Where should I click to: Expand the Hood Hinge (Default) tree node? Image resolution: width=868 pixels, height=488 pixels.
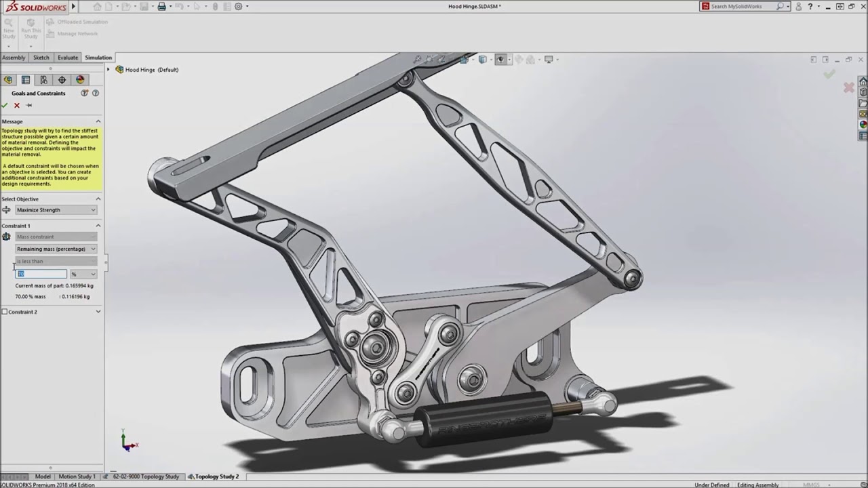pos(108,69)
